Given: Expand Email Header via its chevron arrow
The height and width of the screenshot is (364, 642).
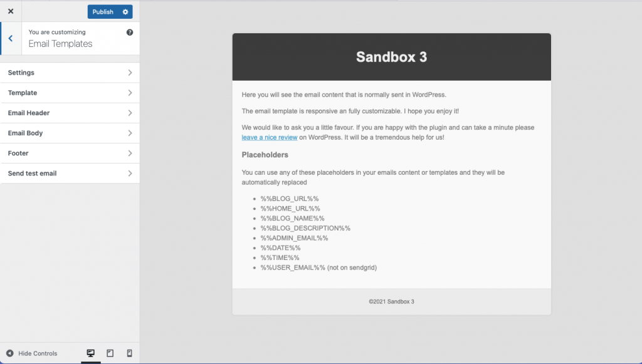Looking at the screenshot, I should (x=130, y=113).
